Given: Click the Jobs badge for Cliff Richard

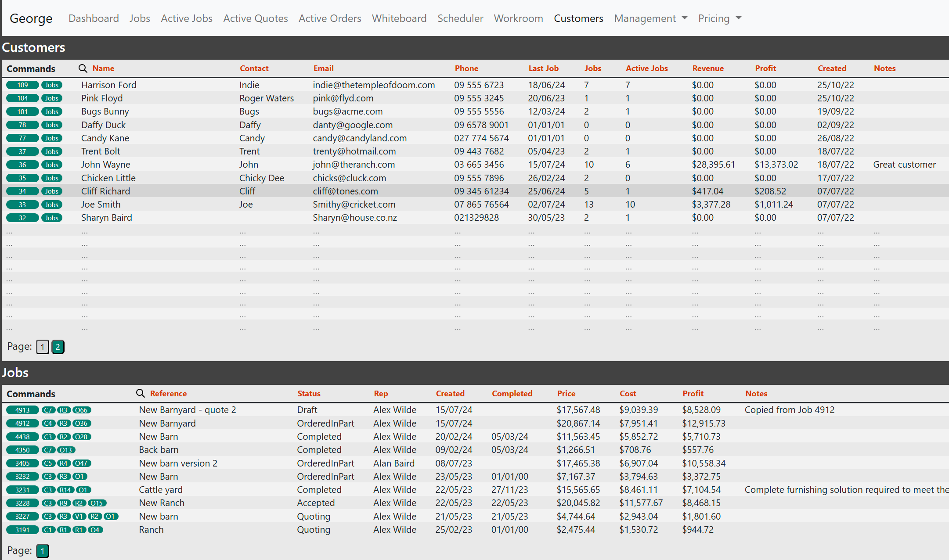Looking at the screenshot, I should (x=51, y=191).
